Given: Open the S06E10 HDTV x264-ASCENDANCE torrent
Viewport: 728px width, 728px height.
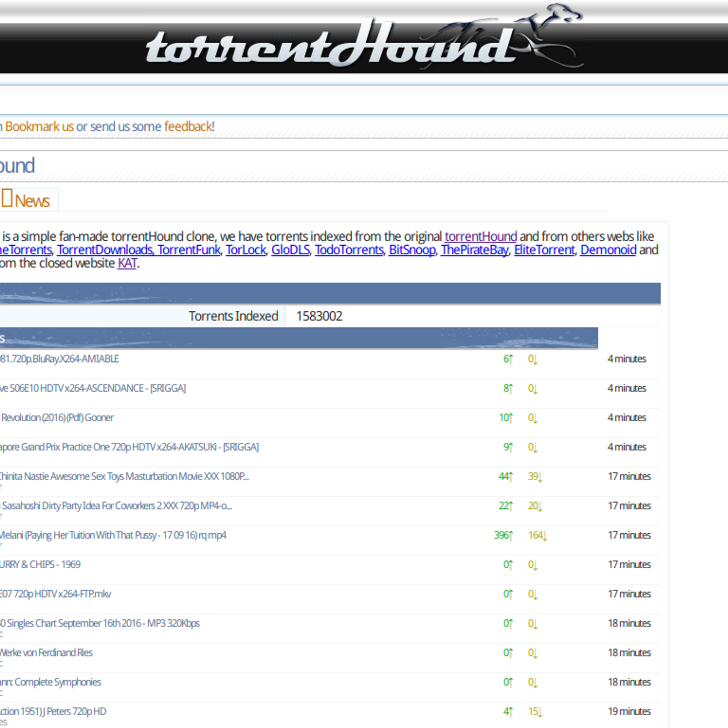Looking at the screenshot, I should (93, 388).
